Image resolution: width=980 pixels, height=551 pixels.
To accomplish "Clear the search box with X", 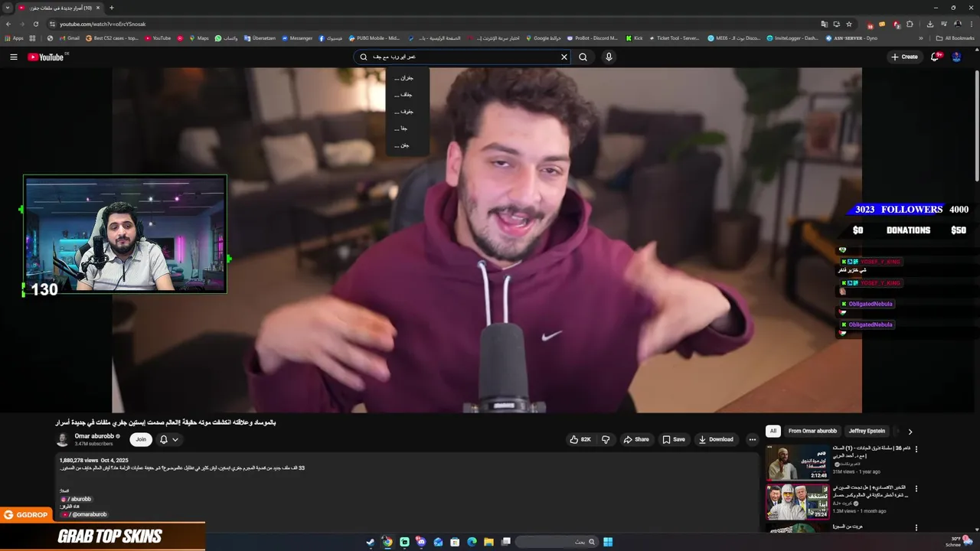I will click(564, 57).
